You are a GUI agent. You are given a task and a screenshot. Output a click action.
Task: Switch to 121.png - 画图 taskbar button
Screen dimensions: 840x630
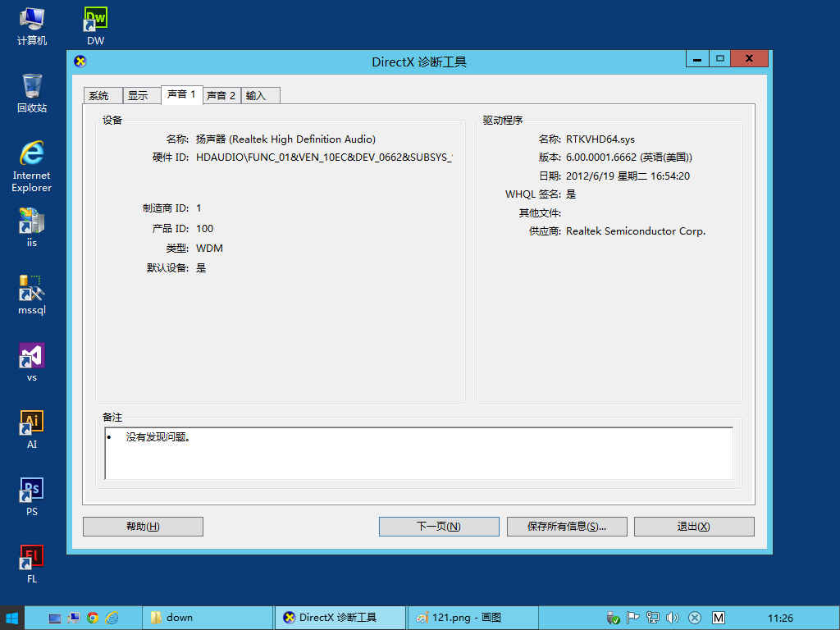473,619
